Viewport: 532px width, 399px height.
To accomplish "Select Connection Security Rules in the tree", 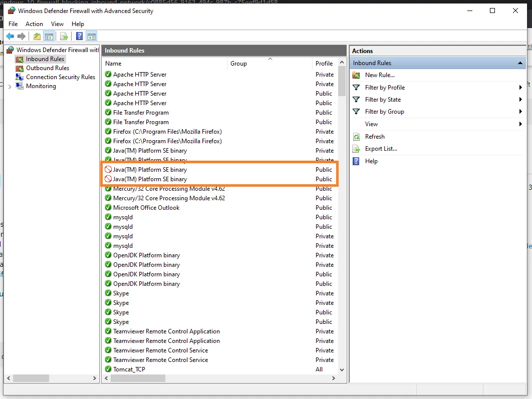I will click(61, 77).
